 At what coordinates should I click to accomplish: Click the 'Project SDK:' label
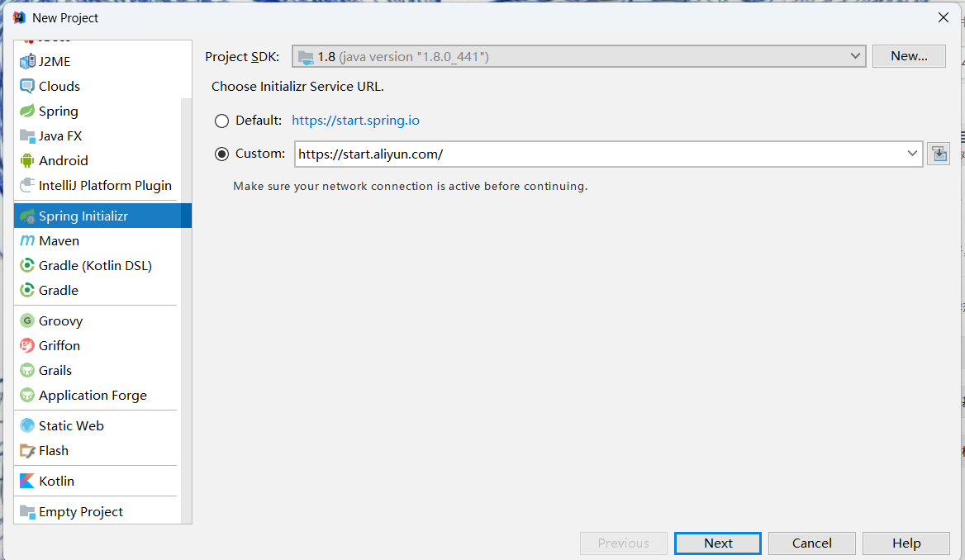(x=242, y=57)
